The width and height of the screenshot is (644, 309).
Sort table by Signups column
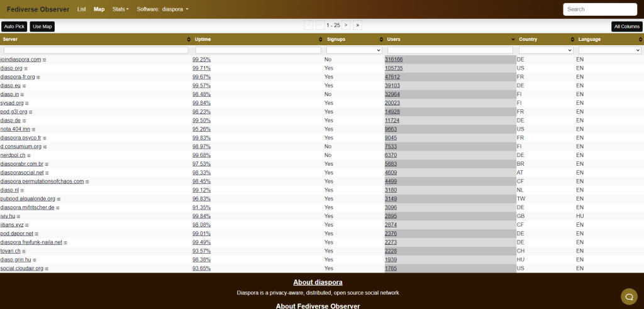tap(381, 40)
